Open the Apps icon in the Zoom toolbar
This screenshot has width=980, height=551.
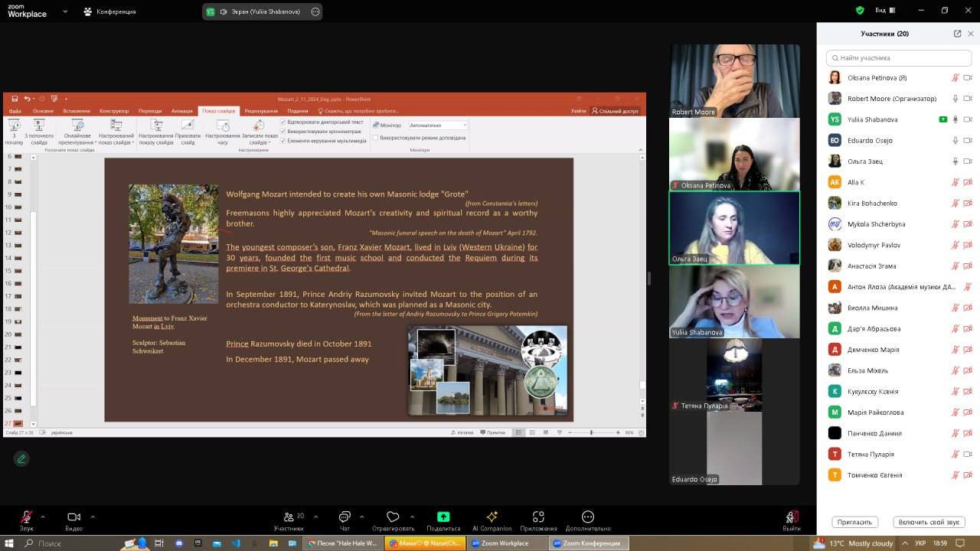[538, 517]
